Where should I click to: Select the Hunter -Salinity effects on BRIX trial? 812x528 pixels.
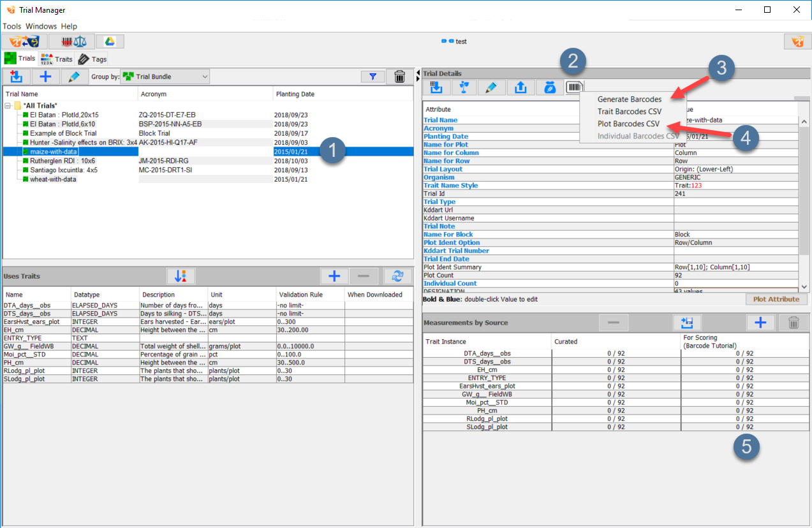pos(84,142)
